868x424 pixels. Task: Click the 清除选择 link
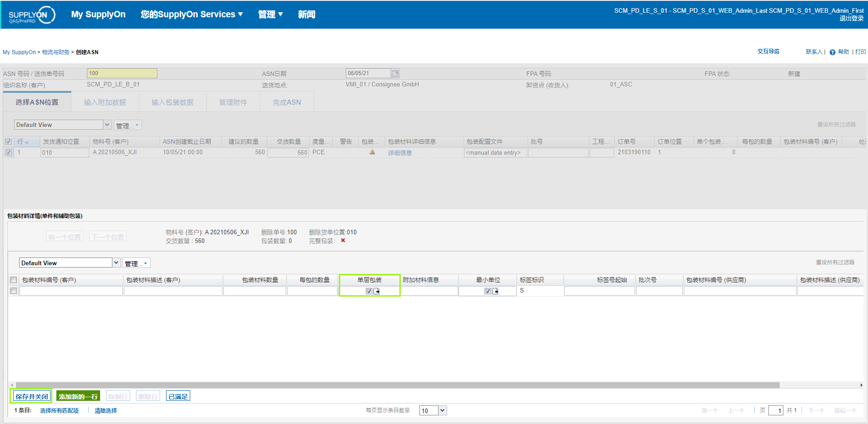tap(106, 410)
